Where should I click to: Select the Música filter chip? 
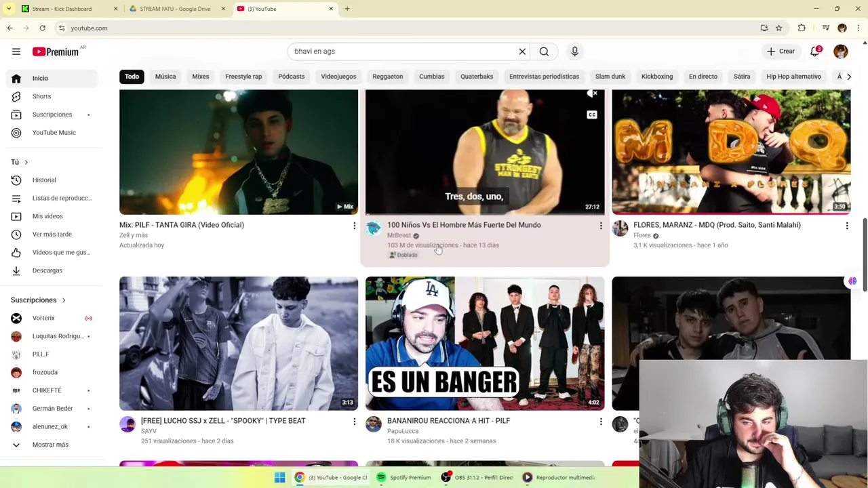165,77
